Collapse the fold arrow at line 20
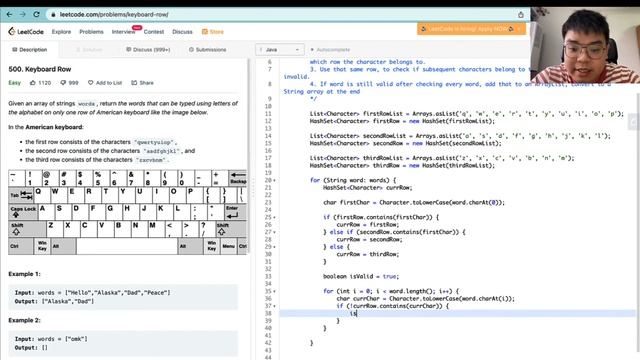 (x=274, y=180)
